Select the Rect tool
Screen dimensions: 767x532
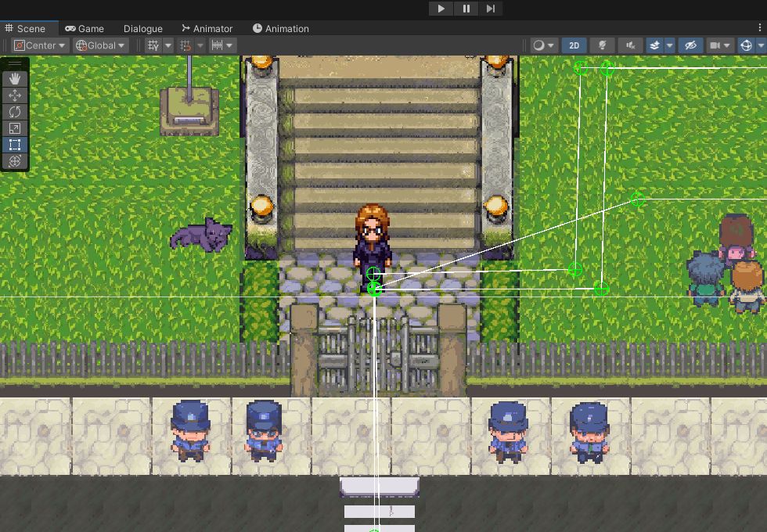coord(15,145)
